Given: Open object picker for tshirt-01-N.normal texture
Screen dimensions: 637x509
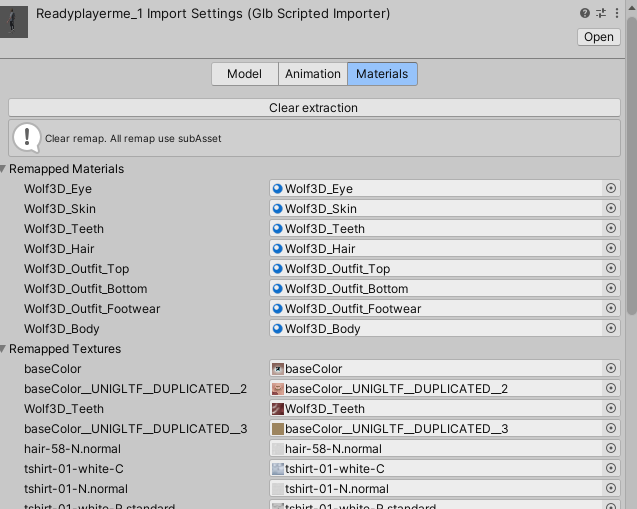Looking at the screenshot, I should (611, 488).
